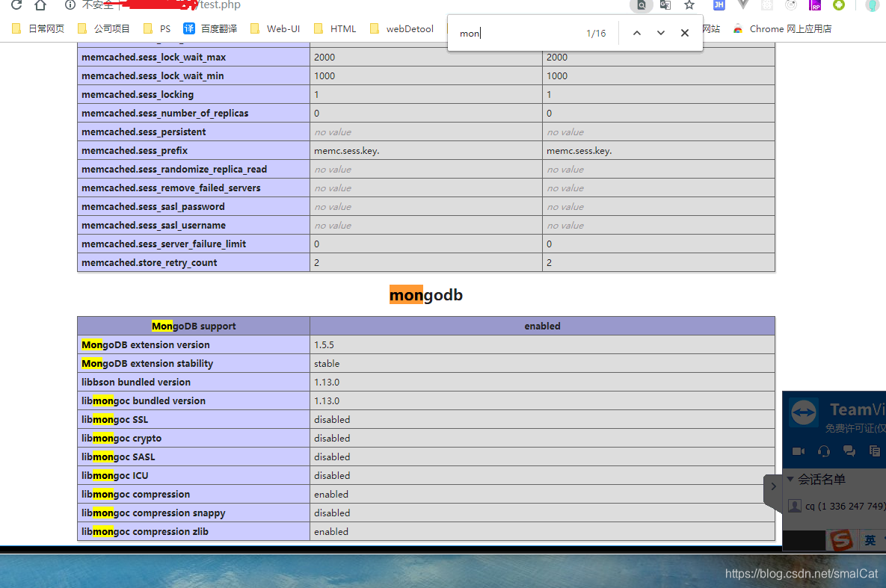
Task: Open the green Android robot extension icon
Action: [x=839, y=5]
